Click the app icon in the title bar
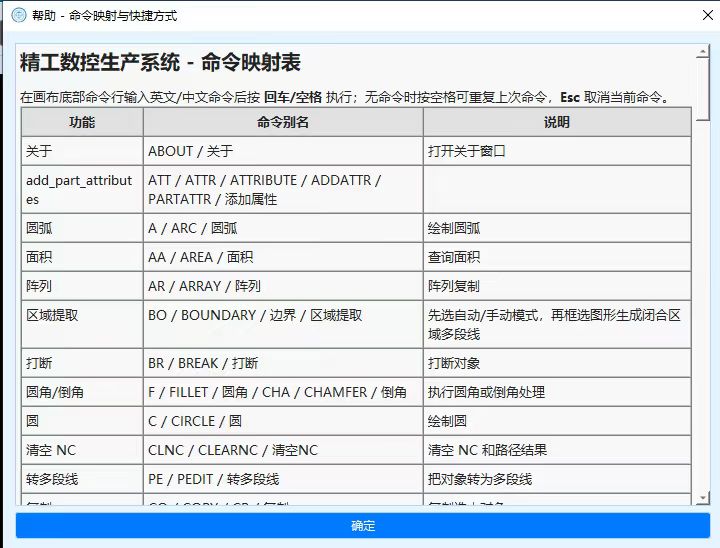 click(19, 15)
